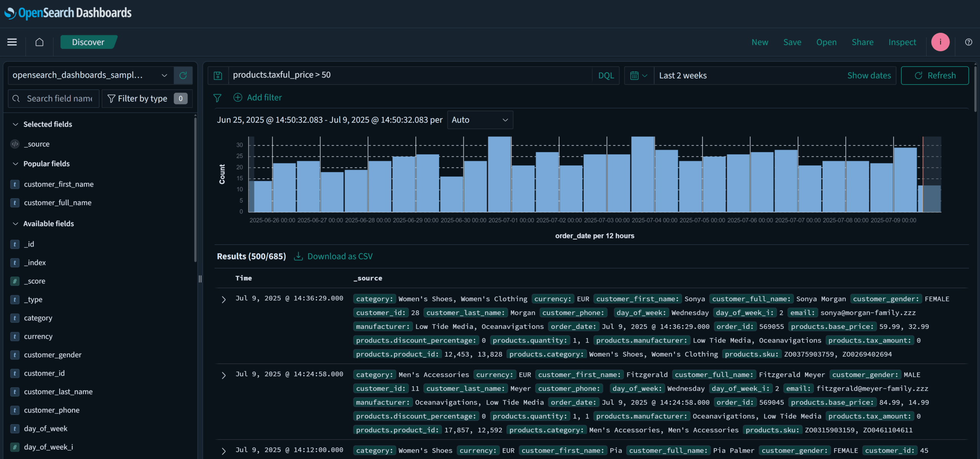Collapse the Available fields section
Screen dimensions: 980x459
[x=15, y=224]
